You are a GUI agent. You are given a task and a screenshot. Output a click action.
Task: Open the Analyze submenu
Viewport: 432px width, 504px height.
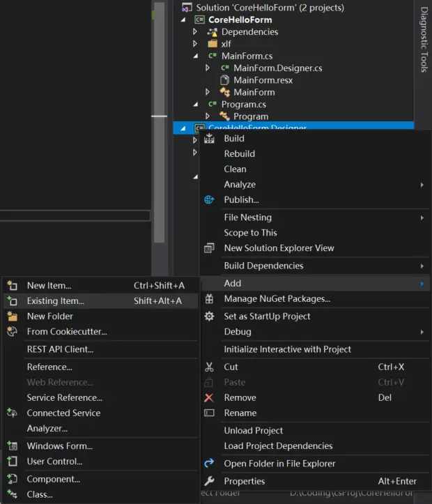point(315,185)
